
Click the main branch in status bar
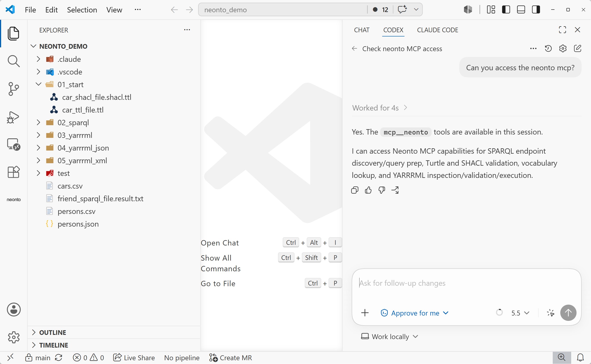[x=38, y=358]
